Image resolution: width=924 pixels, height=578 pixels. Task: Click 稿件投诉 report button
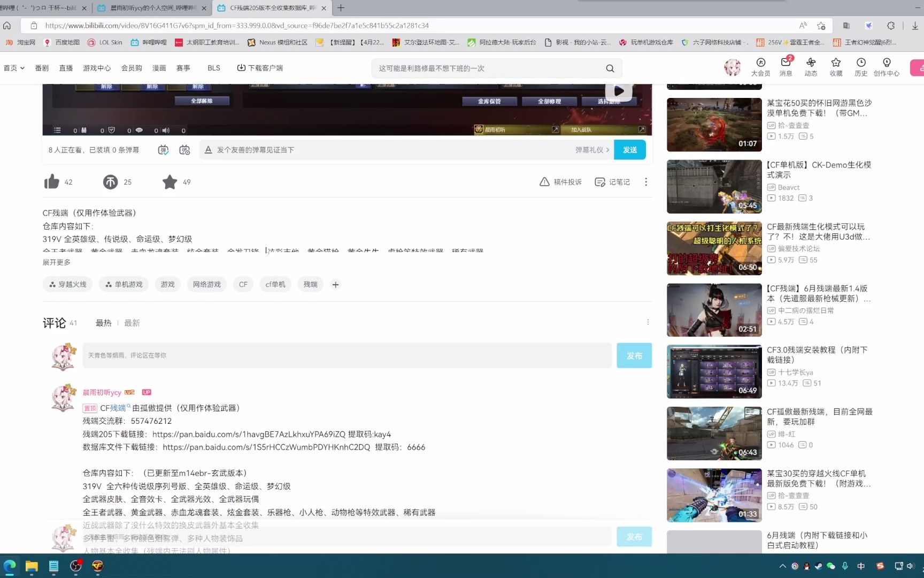pyautogui.click(x=560, y=182)
